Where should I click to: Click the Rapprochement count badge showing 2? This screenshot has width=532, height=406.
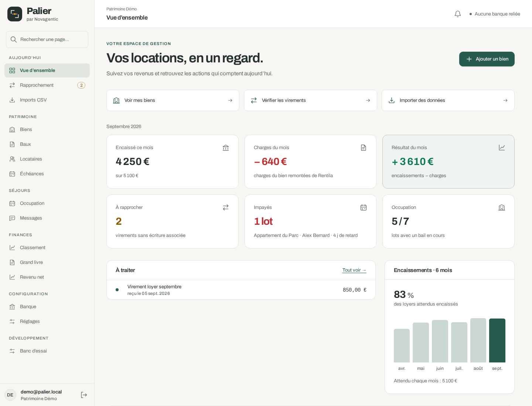click(81, 85)
